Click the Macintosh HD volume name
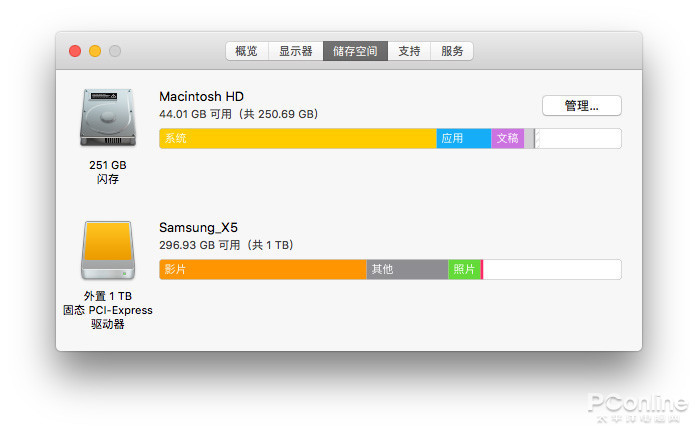 [x=201, y=96]
